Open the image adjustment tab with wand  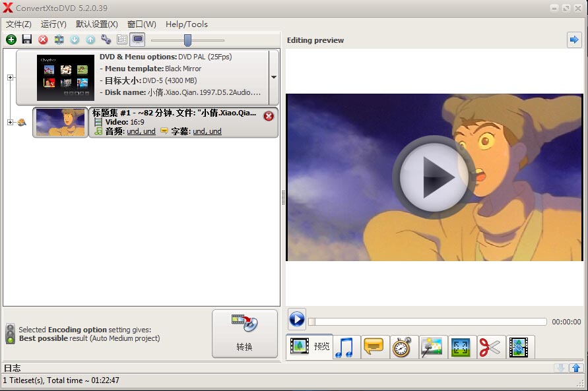pyautogui.click(x=432, y=347)
